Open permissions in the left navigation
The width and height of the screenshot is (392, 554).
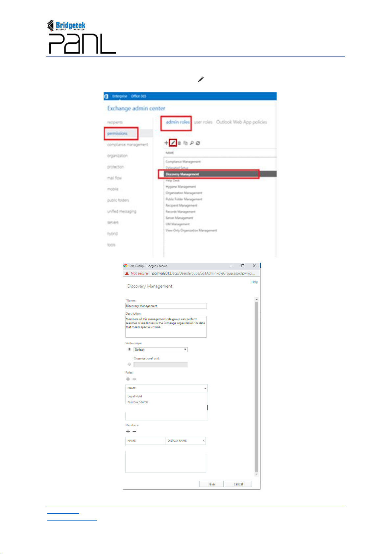click(x=117, y=133)
